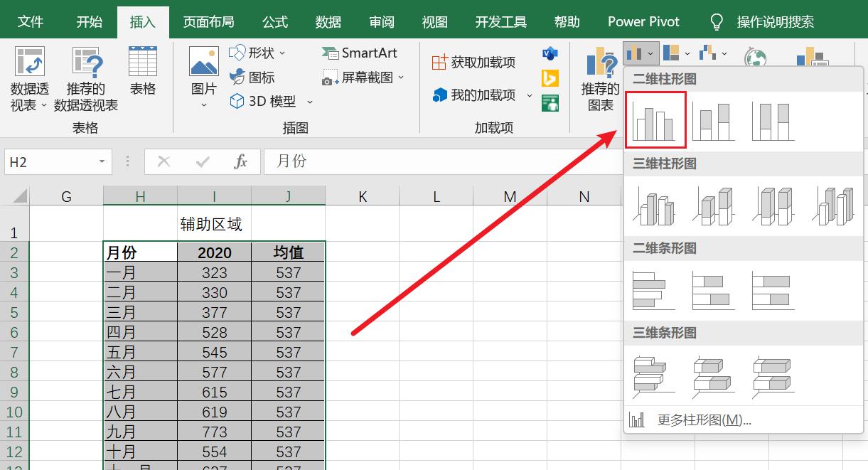Pick the clustered 2D bar chart
Screen dimensions: 868x470
pos(654,290)
